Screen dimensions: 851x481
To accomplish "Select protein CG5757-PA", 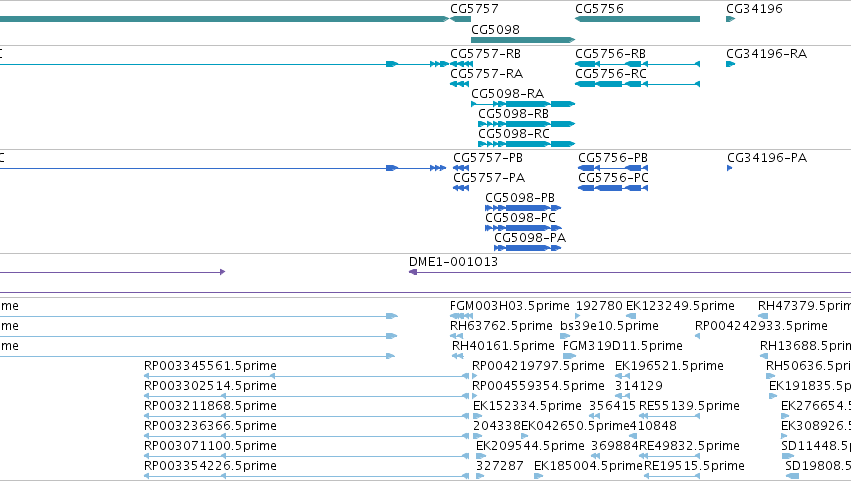I will point(489,178).
